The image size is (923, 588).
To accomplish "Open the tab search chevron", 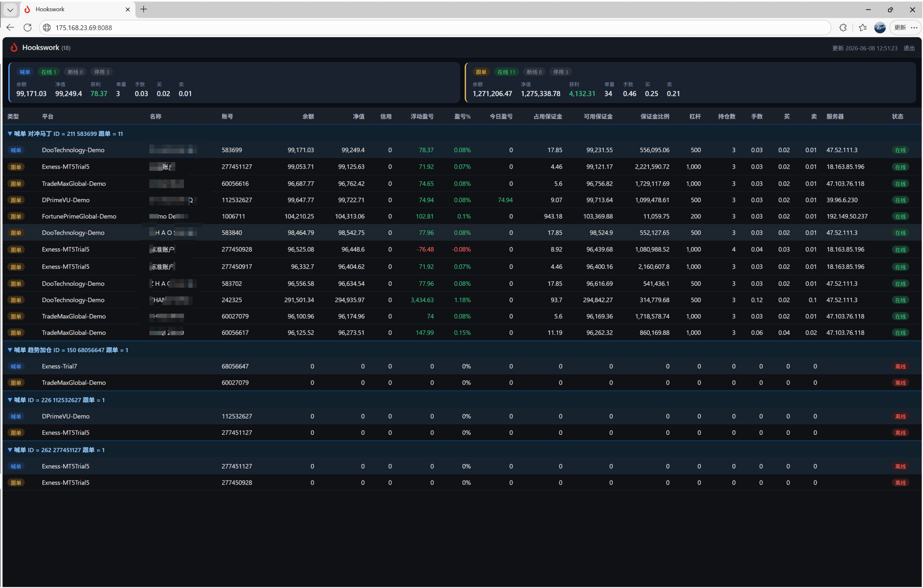I will tap(10, 10).
